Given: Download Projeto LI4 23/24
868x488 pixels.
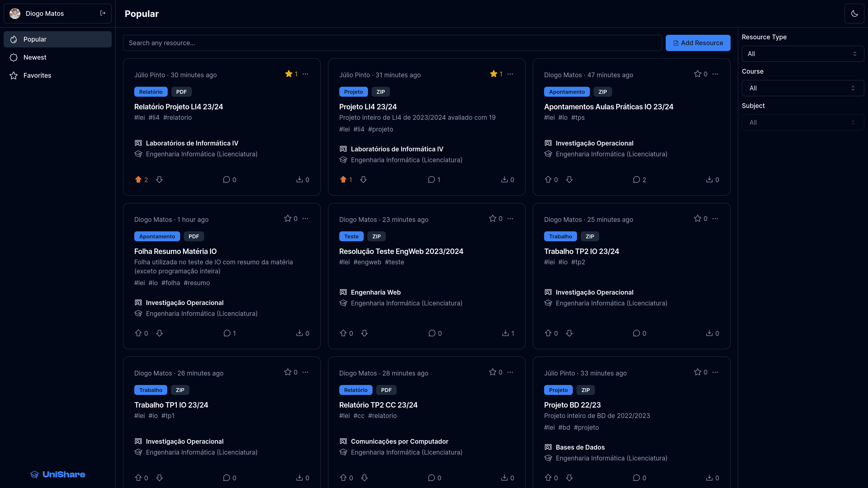Looking at the screenshot, I should pos(507,180).
